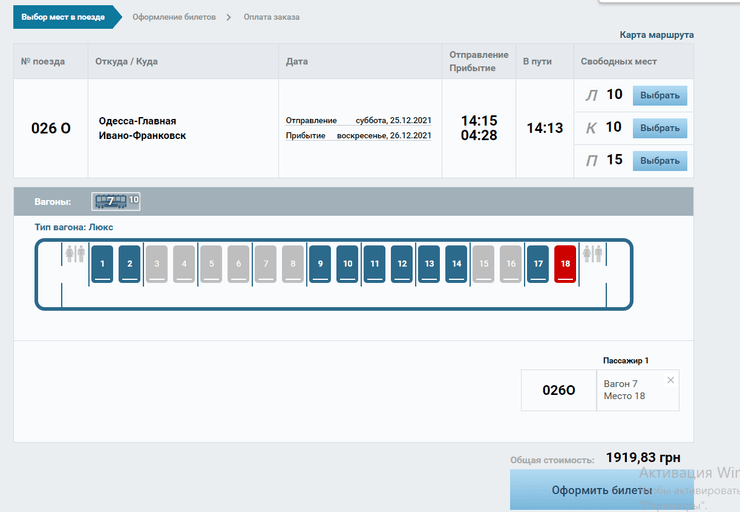Select seat 12 in the car
Viewport: 740px width, 512px height.
402,264
